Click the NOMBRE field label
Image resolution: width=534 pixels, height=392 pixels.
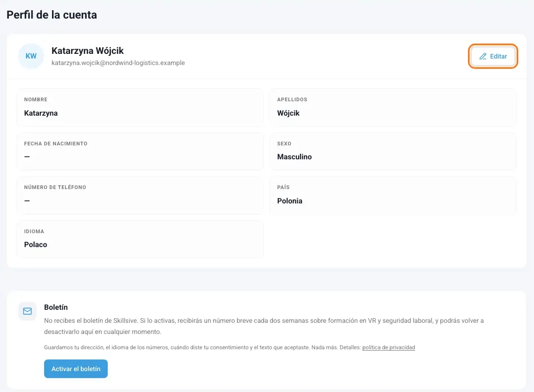(36, 99)
